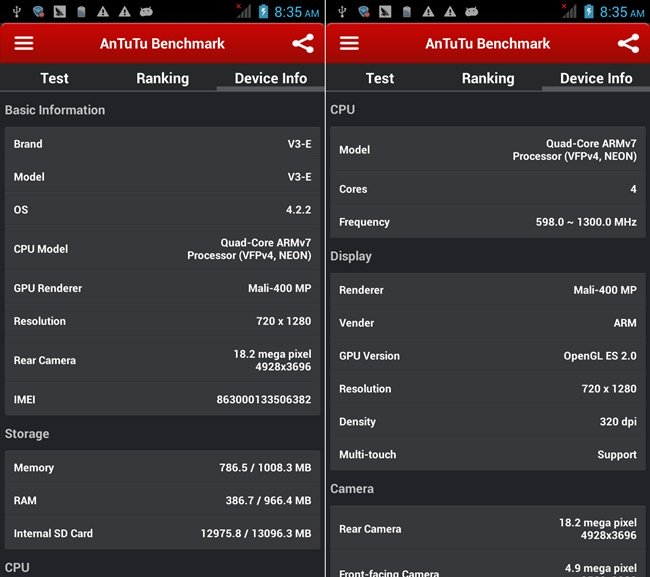Tap the signal strength icon in left status bar
The width and height of the screenshot is (650, 577).
coord(244,12)
